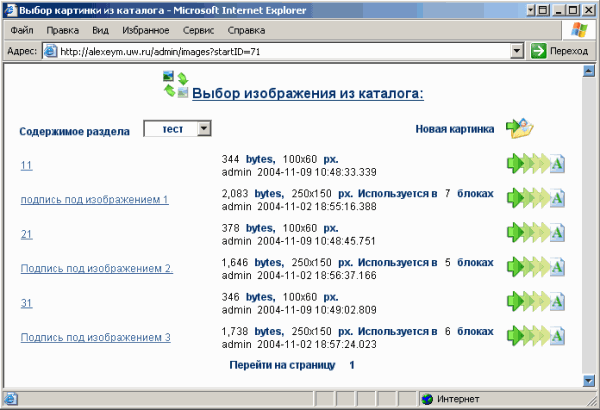The height and width of the screenshot is (410, 600).
Task: Click the Новая картинка link
Action: click(455, 129)
